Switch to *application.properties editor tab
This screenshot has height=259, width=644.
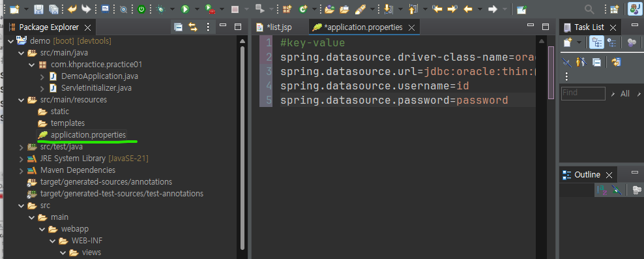coord(363,27)
